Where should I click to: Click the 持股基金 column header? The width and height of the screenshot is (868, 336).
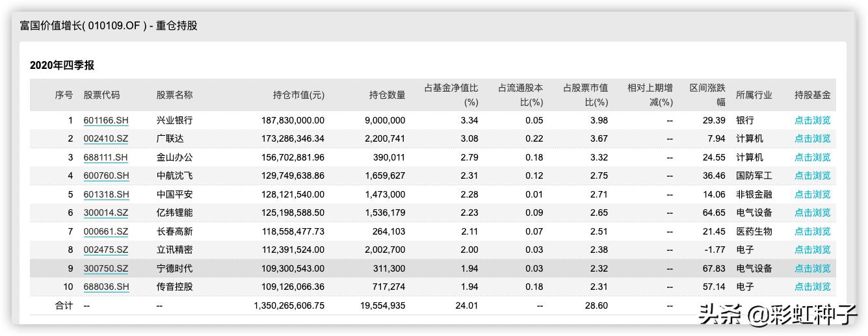click(x=812, y=95)
